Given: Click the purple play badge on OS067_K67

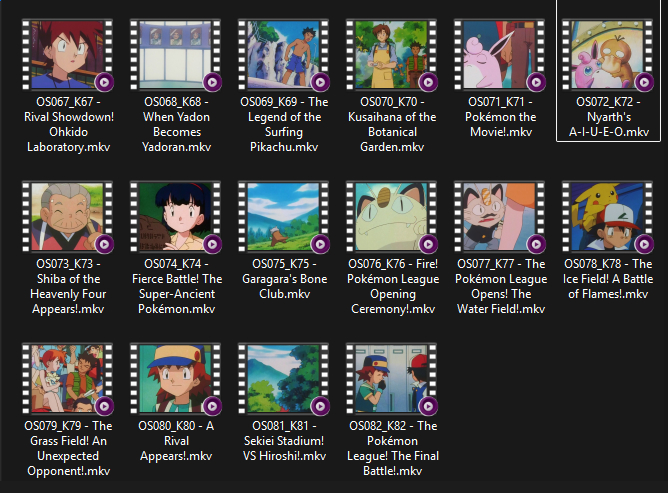Looking at the screenshot, I should tap(104, 82).
